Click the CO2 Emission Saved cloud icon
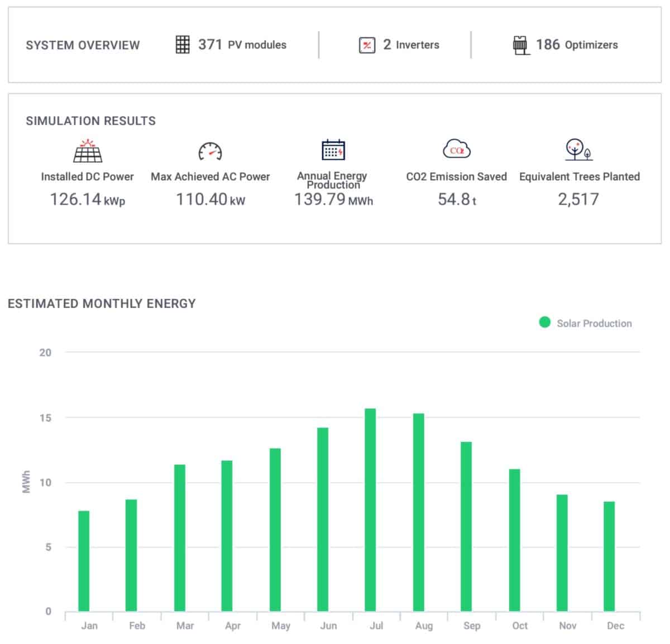This screenshot has height=644, width=670. tap(457, 150)
